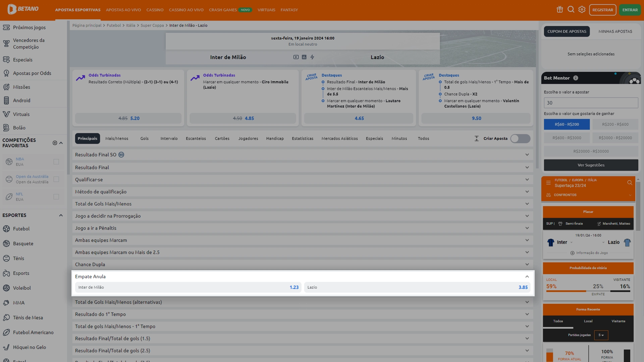
Task: Click the bet amount input field
Action: [591, 103]
